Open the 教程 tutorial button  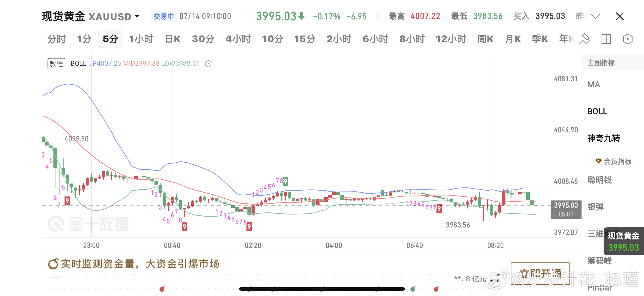tap(56, 64)
